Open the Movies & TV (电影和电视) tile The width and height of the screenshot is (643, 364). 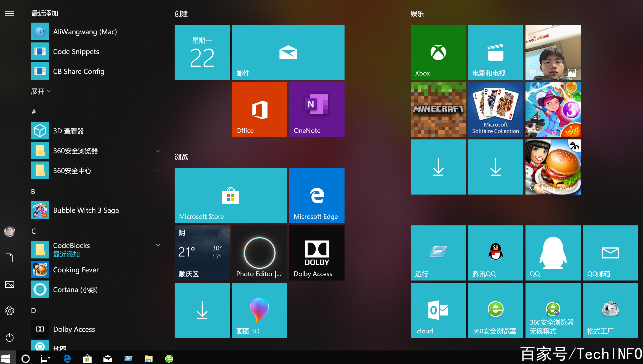point(495,52)
